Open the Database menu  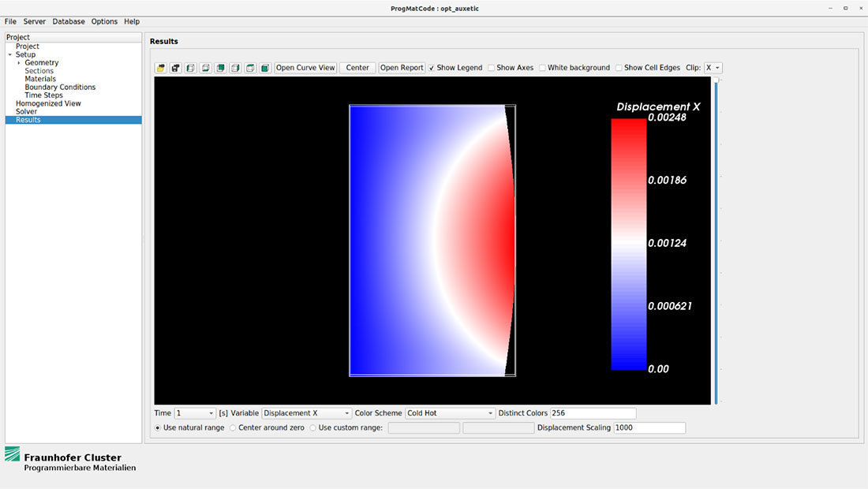[x=68, y=21]
